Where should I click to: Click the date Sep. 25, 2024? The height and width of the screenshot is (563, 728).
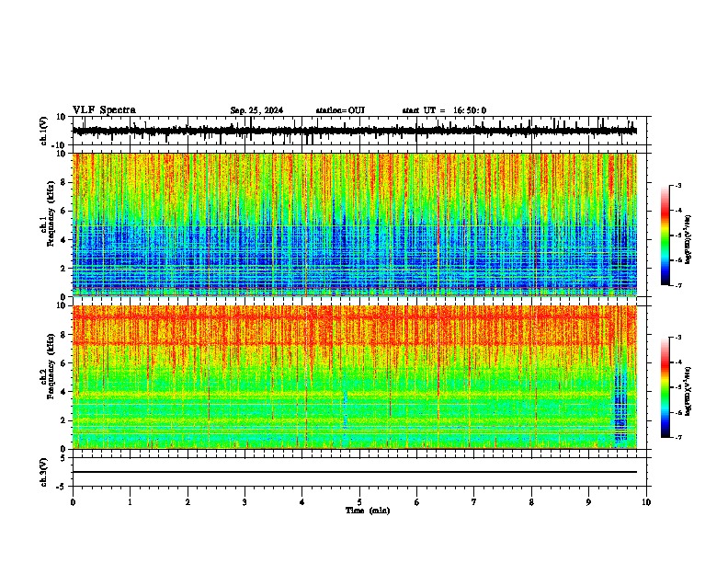click(x=256, y=110)
